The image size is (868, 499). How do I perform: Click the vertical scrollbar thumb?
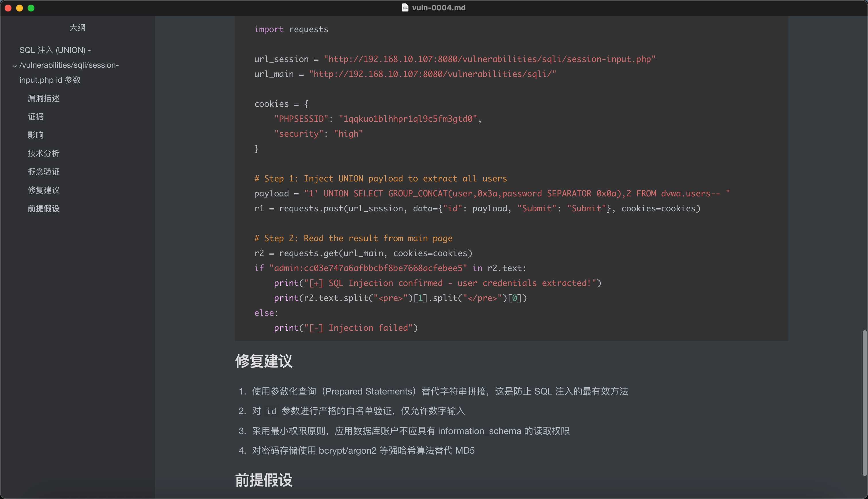pyautogui.click(x=864, y=403)
